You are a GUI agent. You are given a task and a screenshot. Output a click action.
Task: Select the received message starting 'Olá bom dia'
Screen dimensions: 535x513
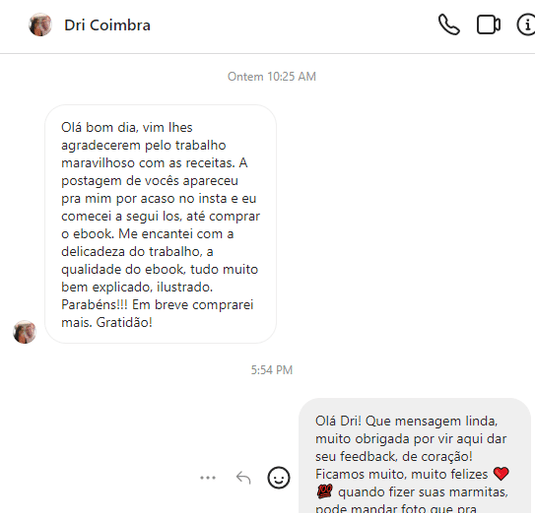pyautogui.click(x=160, y=224)
